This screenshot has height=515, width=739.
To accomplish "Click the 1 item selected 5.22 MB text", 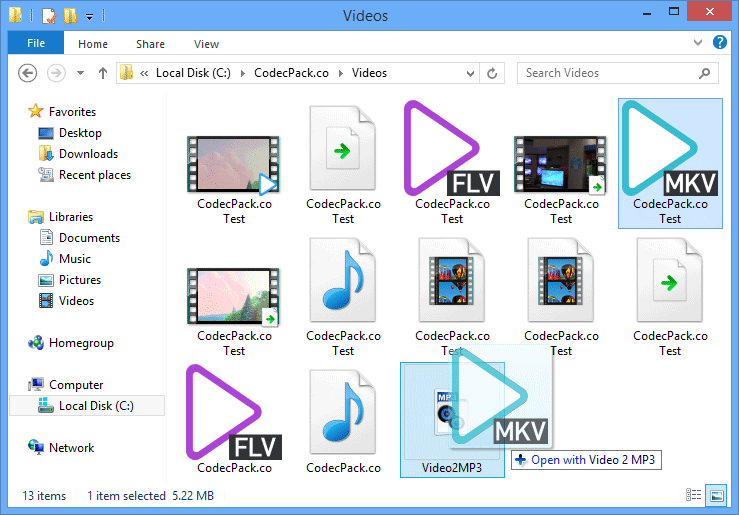I will (x=150, y=496).
